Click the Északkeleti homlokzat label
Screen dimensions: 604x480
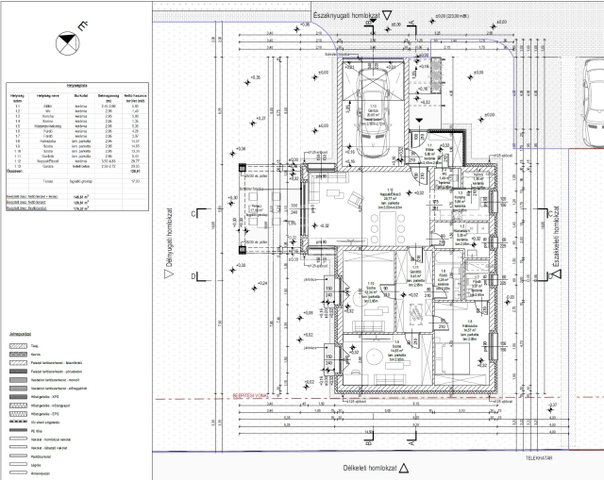556,237
